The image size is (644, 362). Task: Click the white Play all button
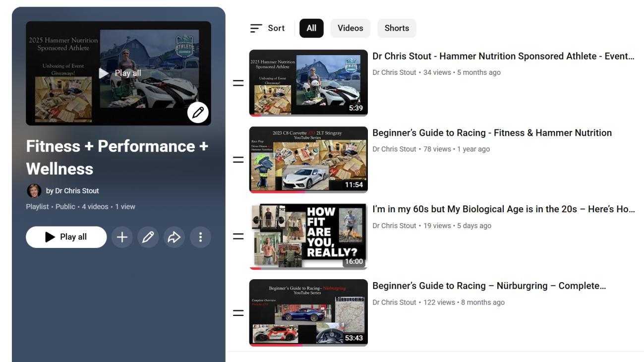[x=66, y=237]
